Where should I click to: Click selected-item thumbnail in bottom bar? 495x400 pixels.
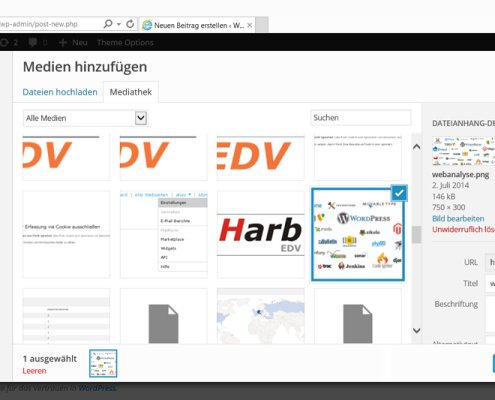point(103,363)
